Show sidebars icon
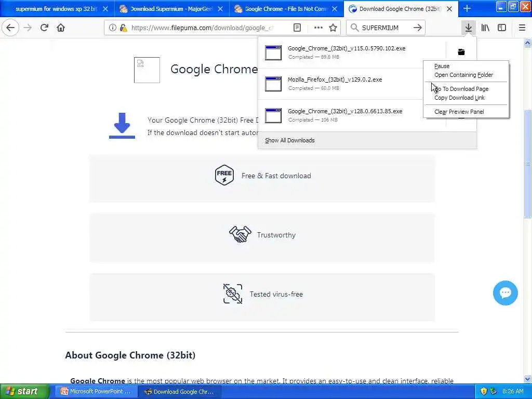Viewport: 532px width, 399px height. [x=502, y=28]
